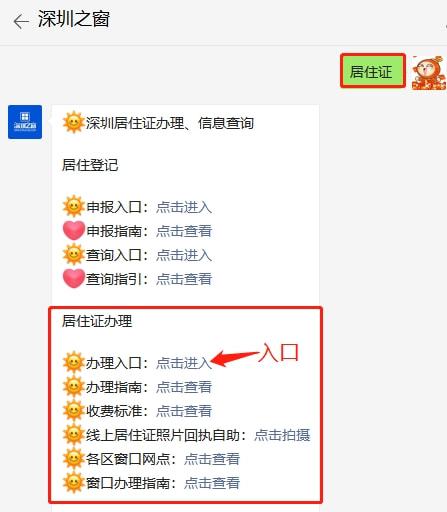Tap the heart emoji beside 查询指引
447x512 pixels.
[x=73, y=279]
